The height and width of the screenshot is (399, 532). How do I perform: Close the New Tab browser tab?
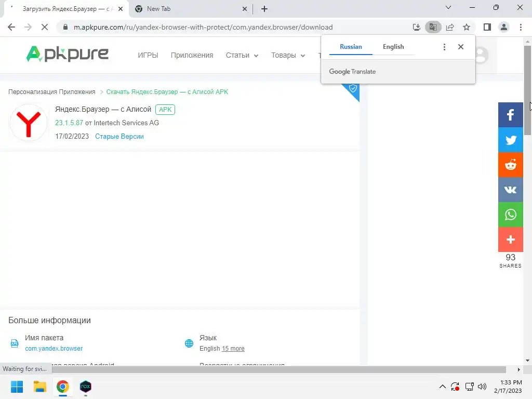pos(244,9)
